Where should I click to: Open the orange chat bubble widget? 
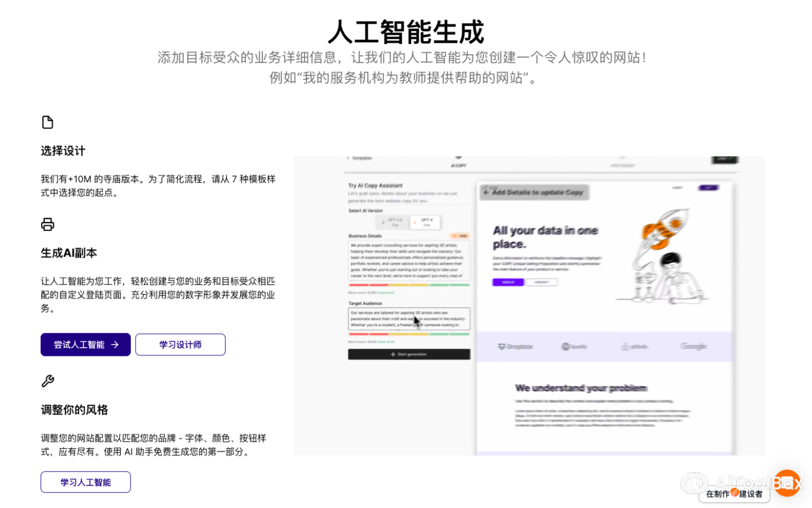pyautogui.click(x=787, y=482)
